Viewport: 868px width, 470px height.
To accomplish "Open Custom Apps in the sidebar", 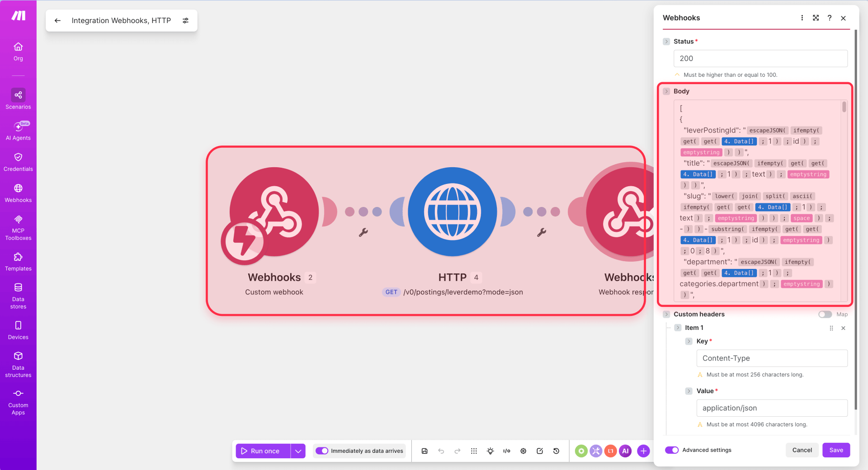I will point(18,402).
